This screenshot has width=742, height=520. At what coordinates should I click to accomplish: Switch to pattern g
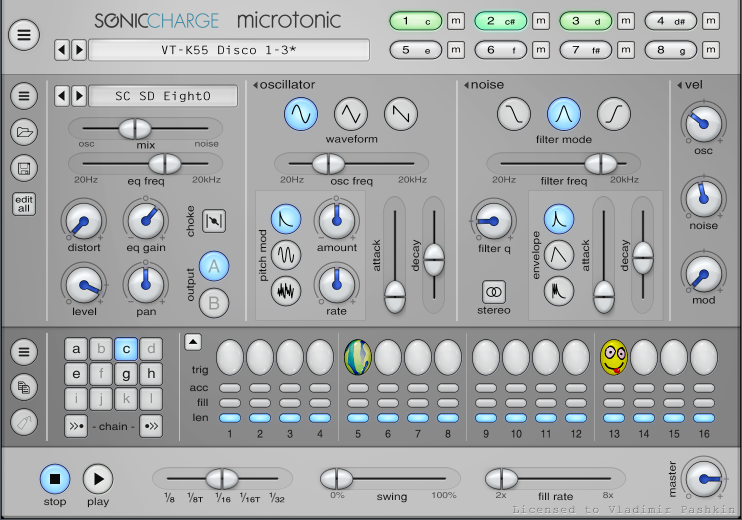coord(126,374)
